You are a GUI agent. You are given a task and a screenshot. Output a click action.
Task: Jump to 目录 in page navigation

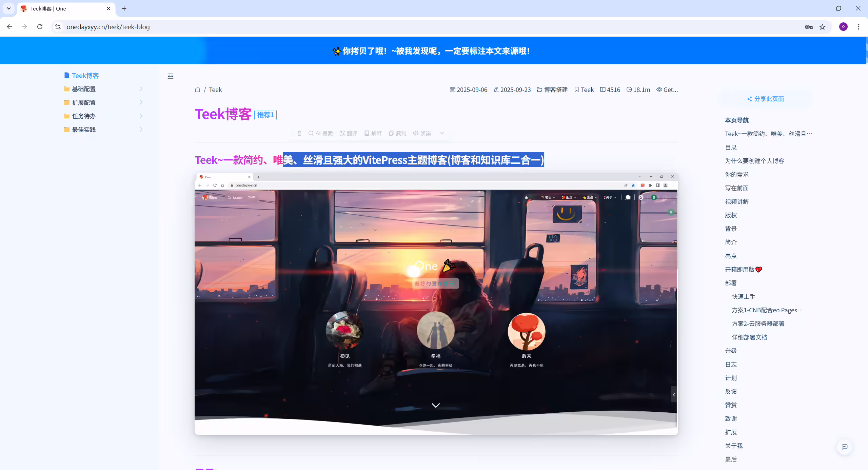[x=731, y=147]
